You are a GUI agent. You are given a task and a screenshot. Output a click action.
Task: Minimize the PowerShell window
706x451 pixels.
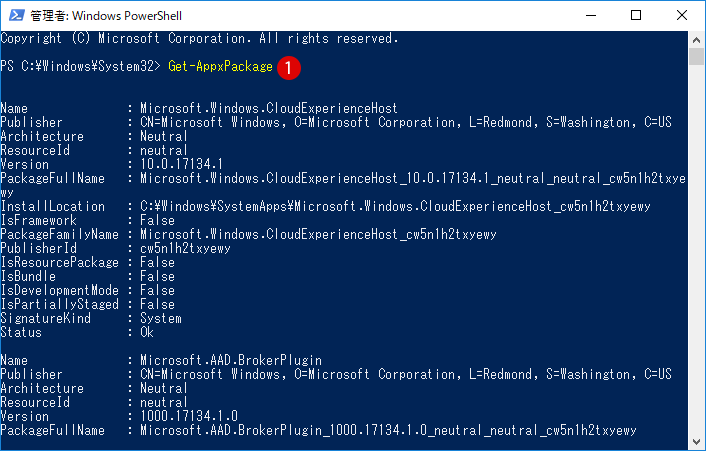pyautogui.click(x=591, y=15)
